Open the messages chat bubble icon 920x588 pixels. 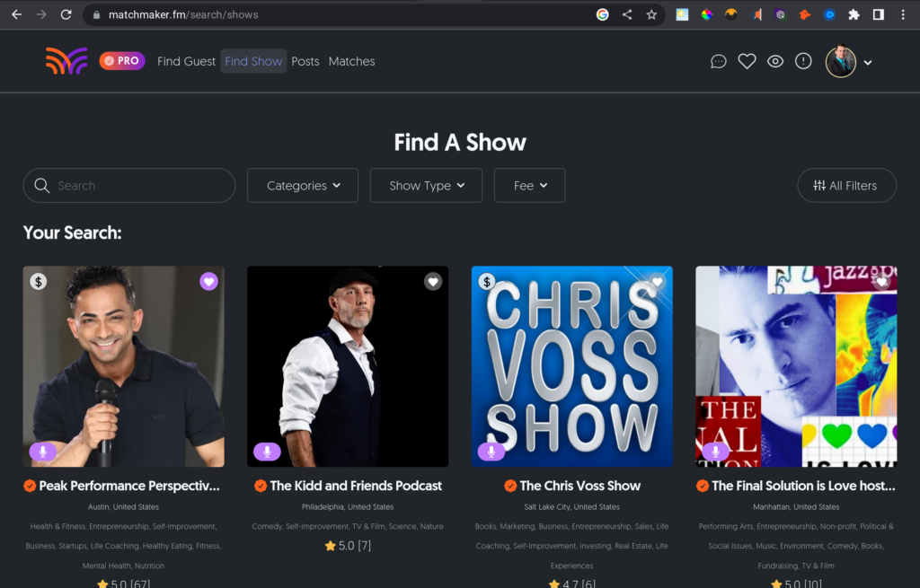point(718,61)
